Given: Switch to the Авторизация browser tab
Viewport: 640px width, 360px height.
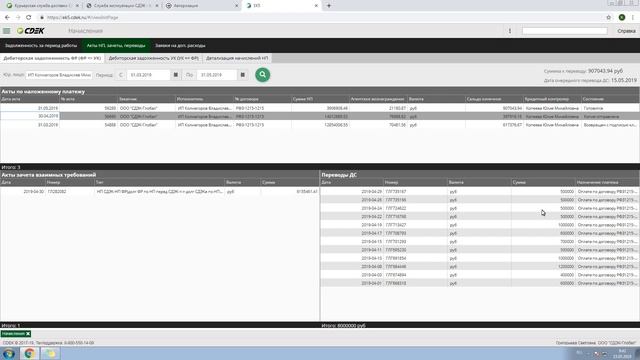Looking at the screenshot, I should pyautogui.click(x=203, y=6).
